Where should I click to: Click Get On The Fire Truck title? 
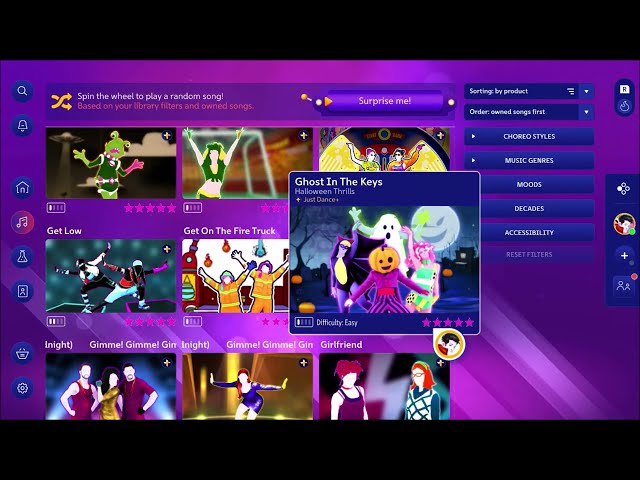pos(229,231)
